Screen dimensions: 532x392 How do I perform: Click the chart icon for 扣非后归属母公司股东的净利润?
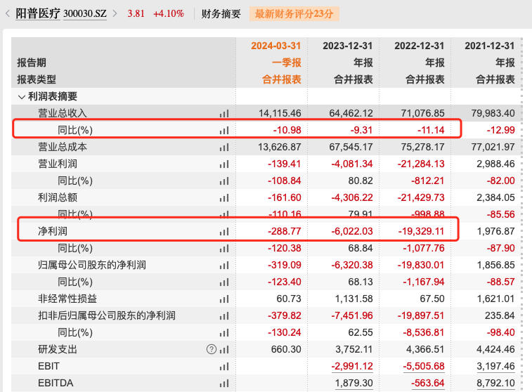tap(224, 315)
